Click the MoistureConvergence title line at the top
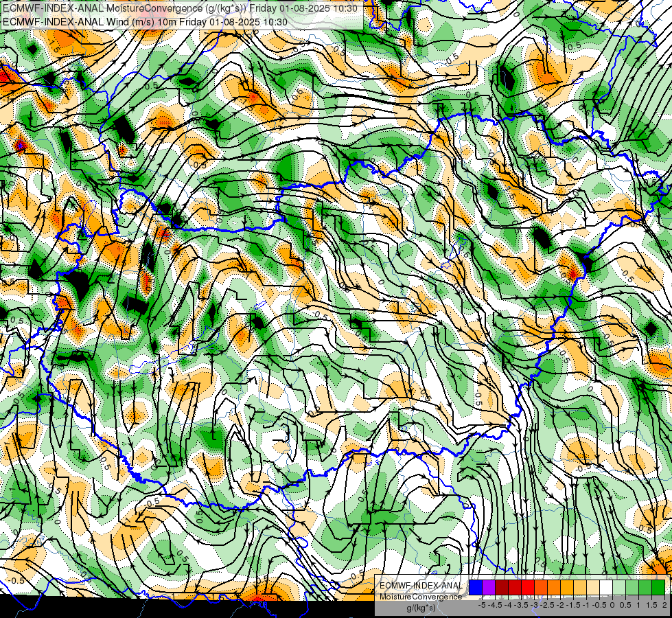The height and width of the screenshot is (618, 672). [180, 8]
